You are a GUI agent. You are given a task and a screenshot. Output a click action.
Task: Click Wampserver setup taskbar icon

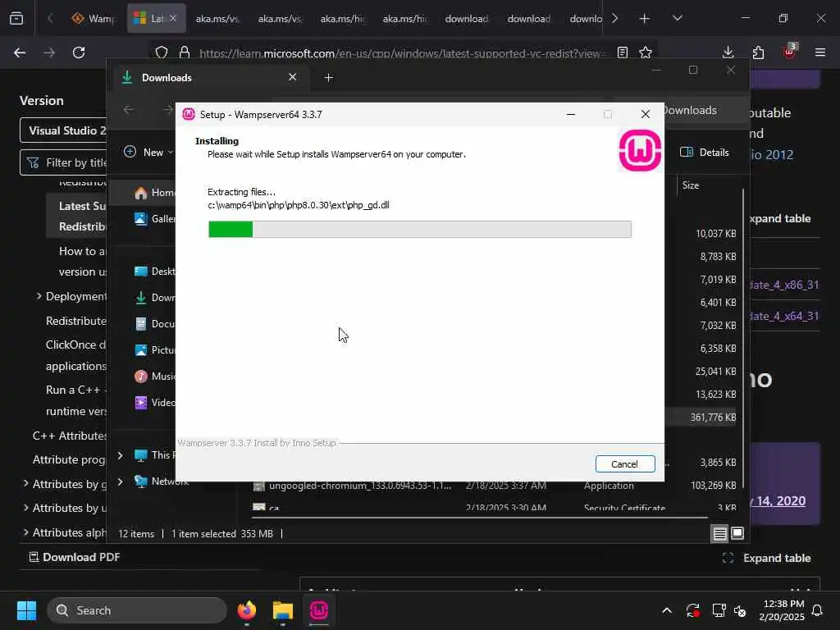click(x=319, y=610)
